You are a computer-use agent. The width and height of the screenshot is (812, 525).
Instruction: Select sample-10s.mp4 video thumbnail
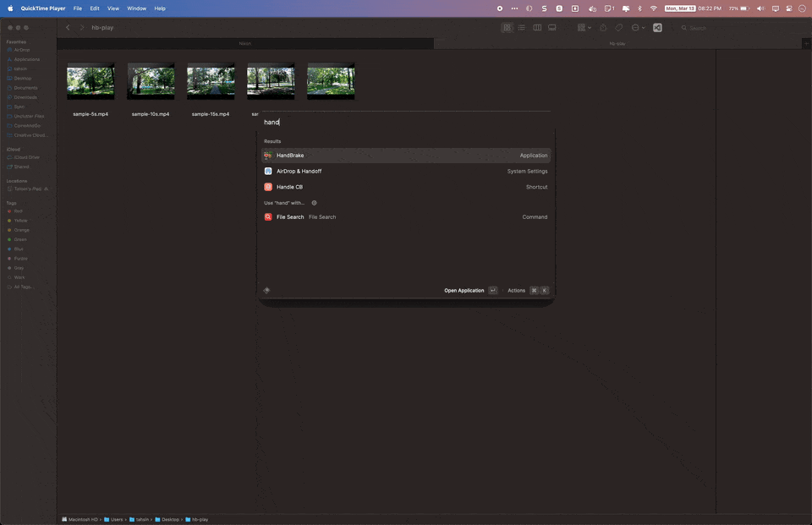pyautogui.click(x=151, y=81)
